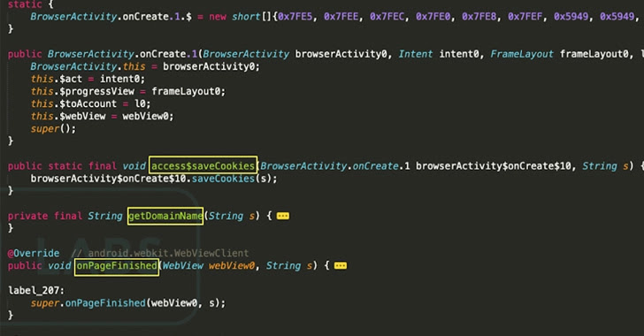Click browserActivity$onCreate$10 parameter in access$saveCookies signature
Image resolution: width=644 pixels, height=336 pixels.
pos(494,166)
